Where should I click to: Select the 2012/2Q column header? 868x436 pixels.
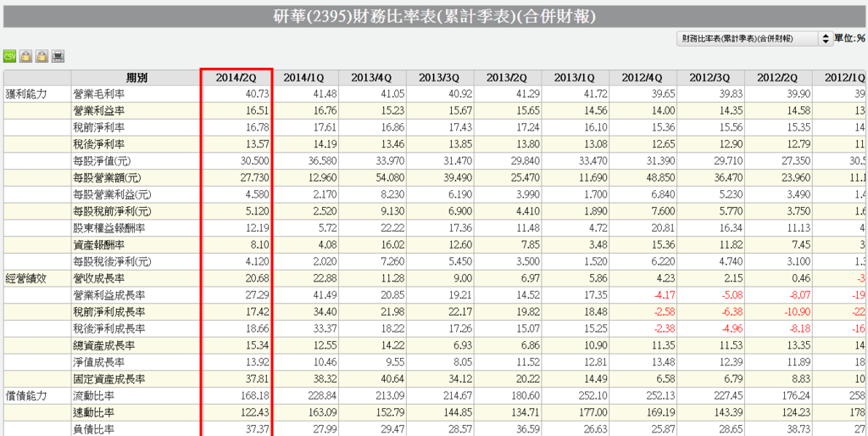click(778, 77)
